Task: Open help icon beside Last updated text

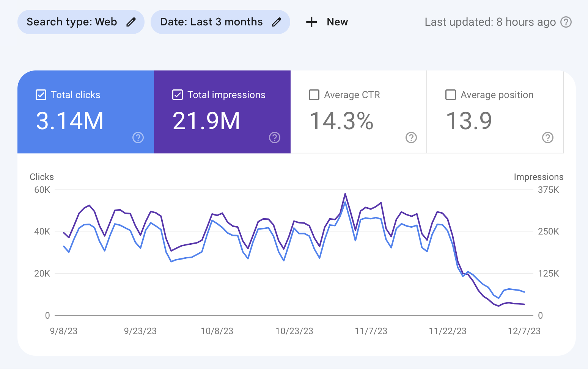Action: pos(566,22)
